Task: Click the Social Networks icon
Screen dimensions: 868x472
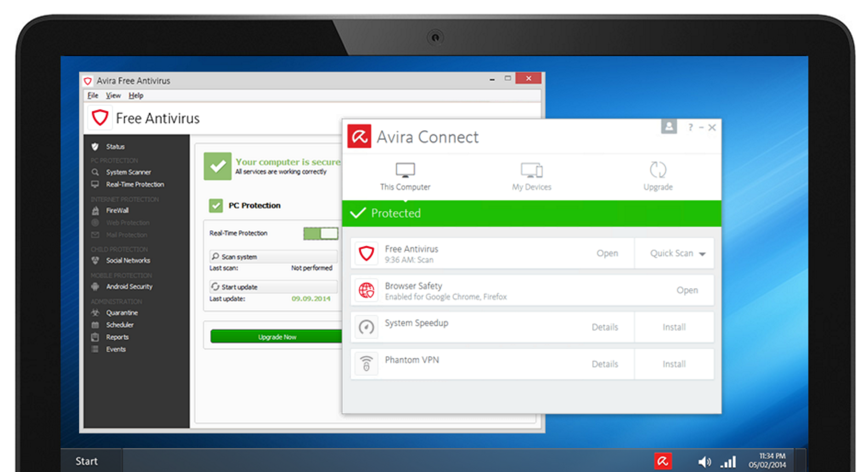Action: pos(95,260)
